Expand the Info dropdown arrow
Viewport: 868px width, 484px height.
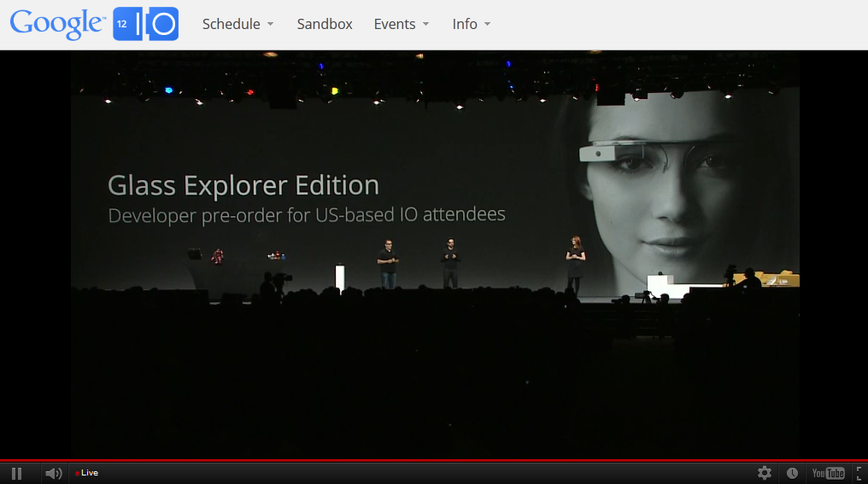[x=487, y=25]
